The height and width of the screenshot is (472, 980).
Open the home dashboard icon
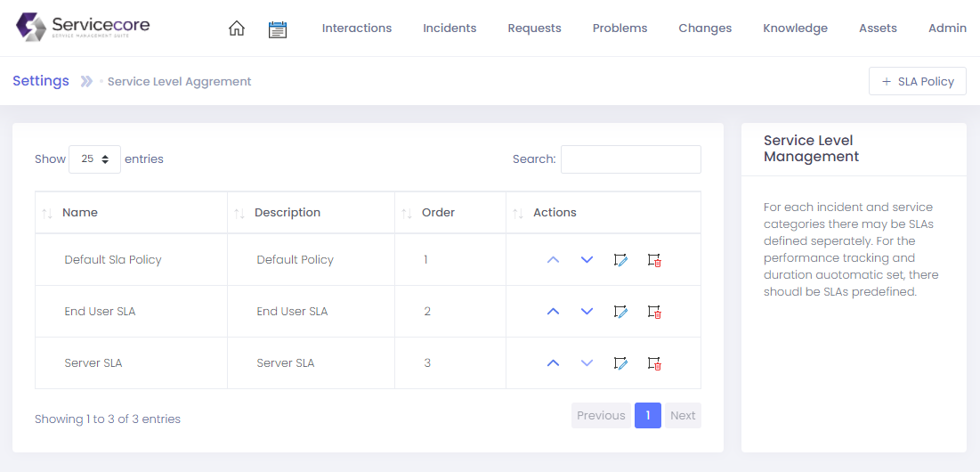pos(237,28)
